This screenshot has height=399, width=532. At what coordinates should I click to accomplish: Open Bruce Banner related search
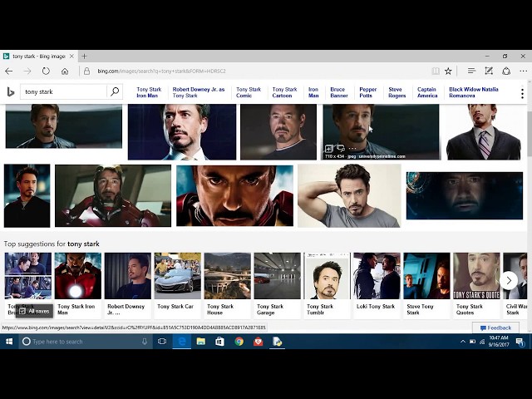(x=338, y=92)
